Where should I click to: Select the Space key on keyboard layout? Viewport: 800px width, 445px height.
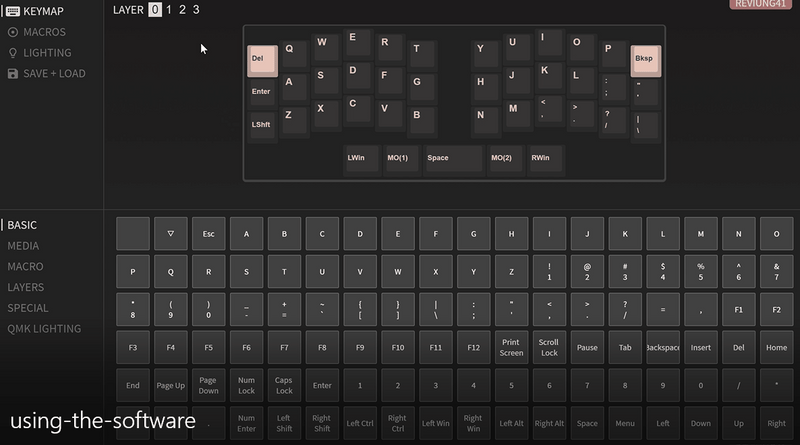tap(453, 159)
